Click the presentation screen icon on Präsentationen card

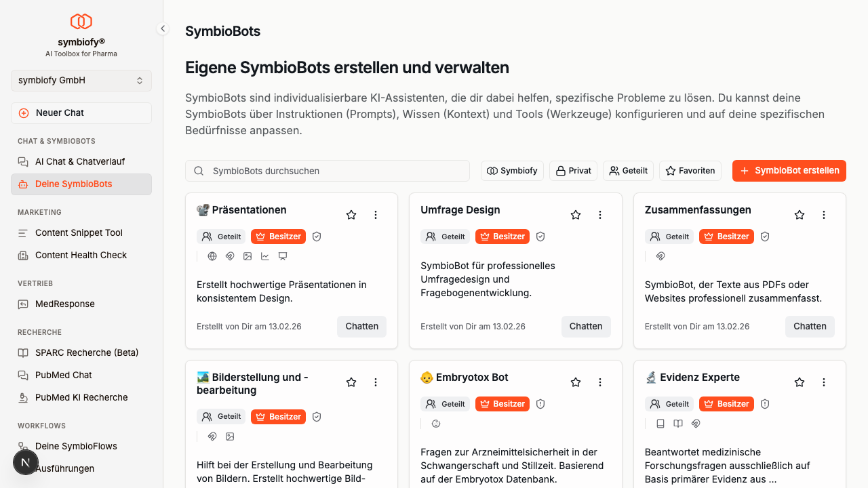coord(282,256)
